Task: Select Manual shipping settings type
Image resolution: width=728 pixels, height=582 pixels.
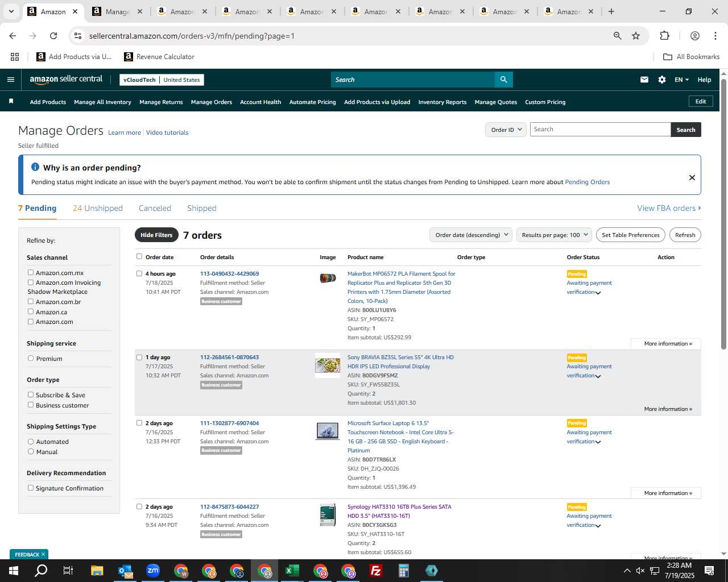Action: [31, 451]
